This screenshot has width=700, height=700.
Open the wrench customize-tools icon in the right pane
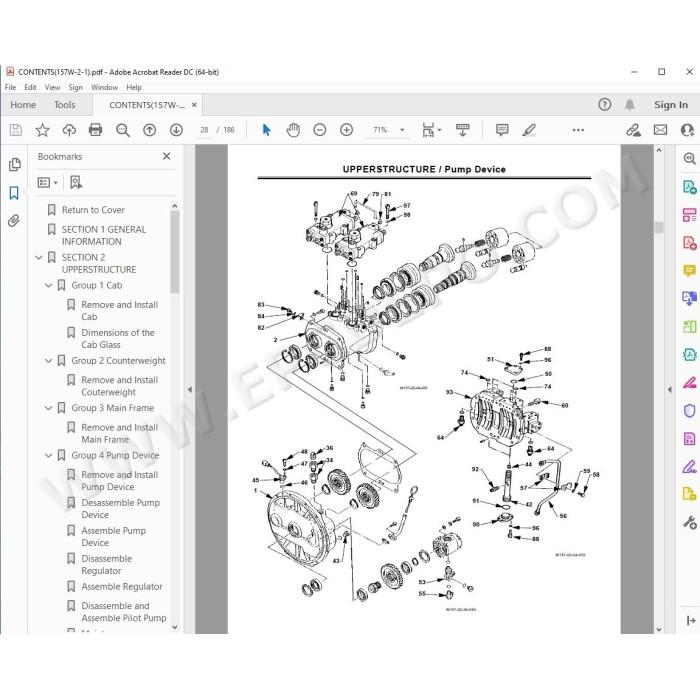coord(689,522)
